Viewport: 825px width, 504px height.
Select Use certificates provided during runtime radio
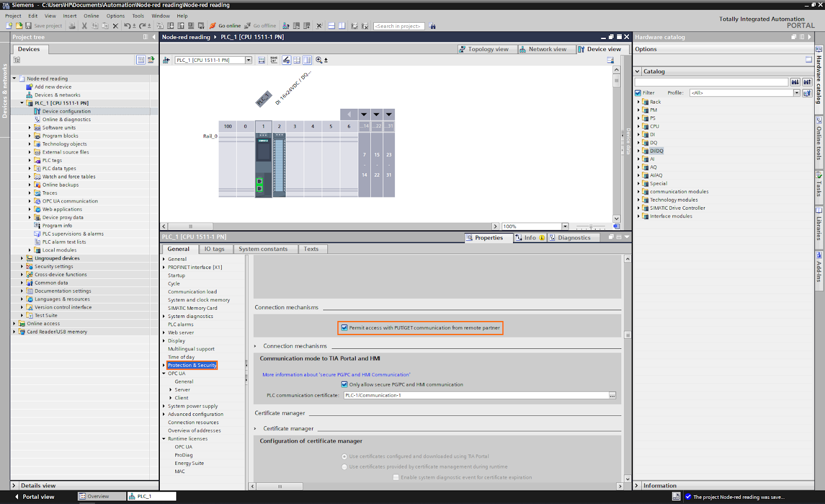point(344,467)
